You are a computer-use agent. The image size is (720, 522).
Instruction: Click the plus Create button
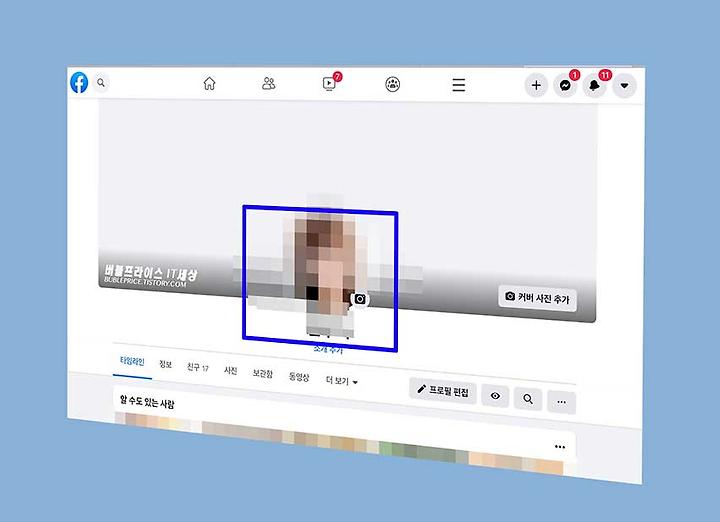coord(536,85)
